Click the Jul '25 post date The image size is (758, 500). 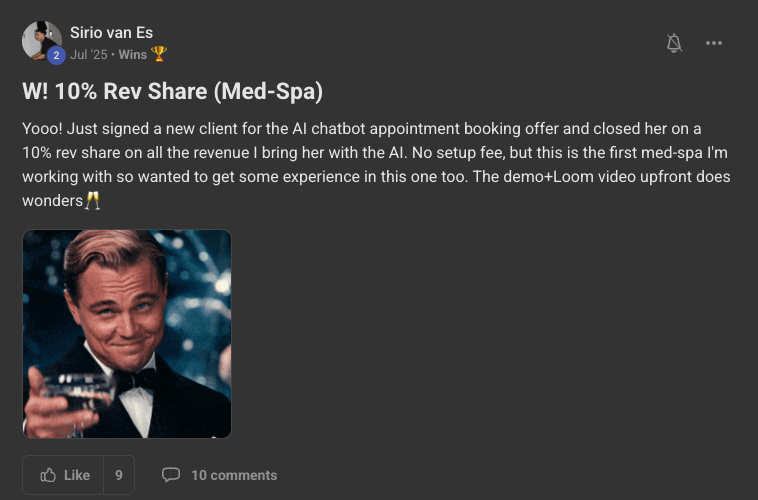coord(88,54)
